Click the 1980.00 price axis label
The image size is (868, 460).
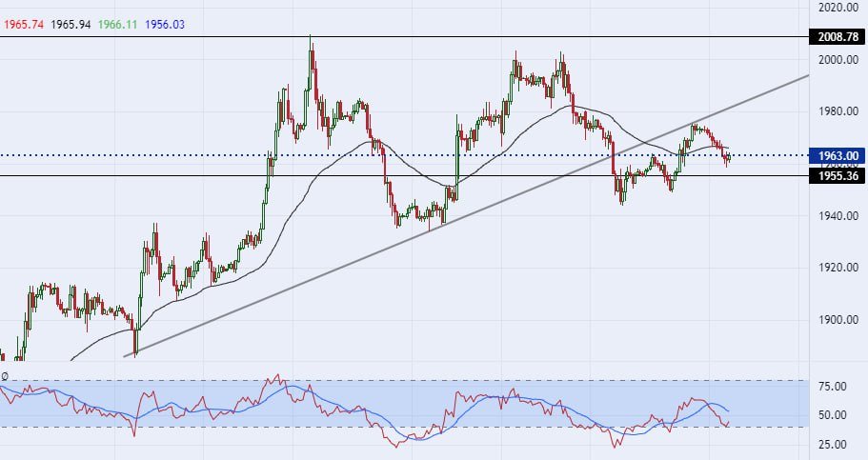point(838,111)
